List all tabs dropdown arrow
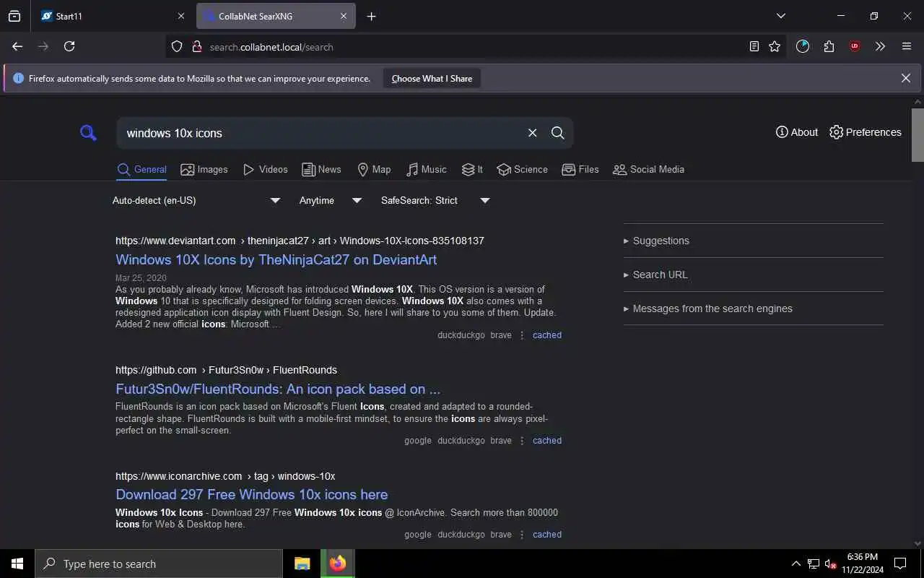Viewport: 924px width, 578px height. [780, 16]
